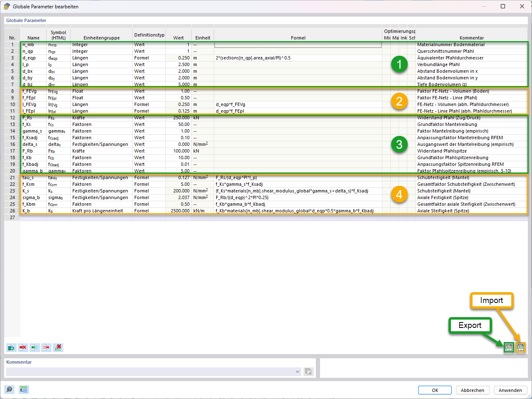Select the name cell F_Rb
Viewport: 532px width, 399px height.
pos(34,151)
